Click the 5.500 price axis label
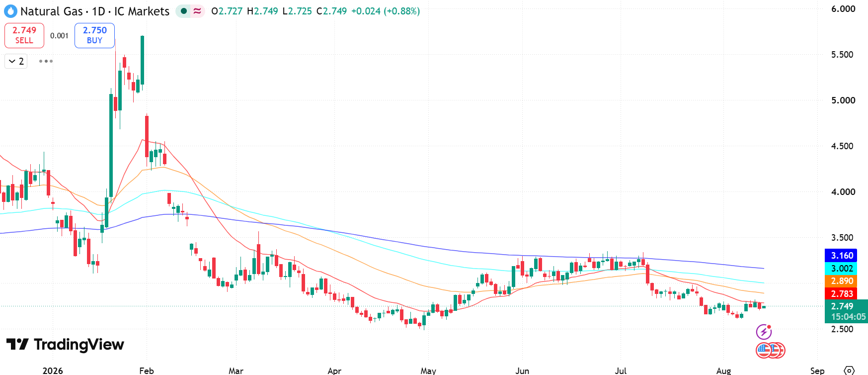This screenshot has width=868, height=375. coord(843,55)
